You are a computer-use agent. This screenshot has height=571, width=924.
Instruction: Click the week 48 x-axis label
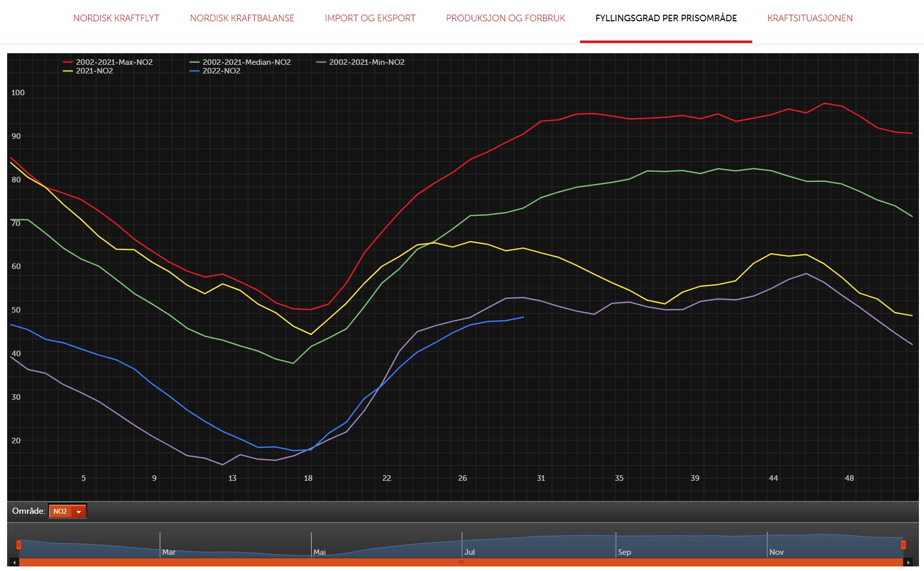coord(850,478)
